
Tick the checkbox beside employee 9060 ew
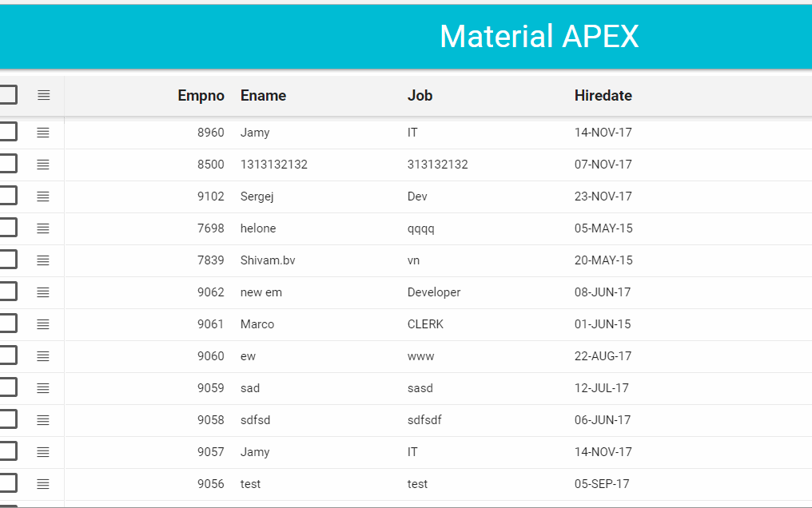(6, 355)
